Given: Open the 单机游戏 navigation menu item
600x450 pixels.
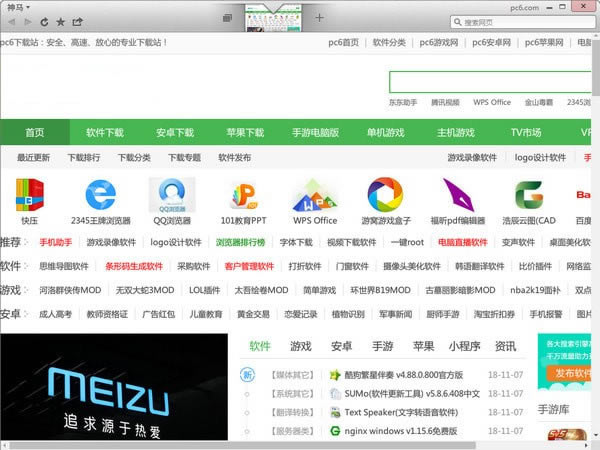Looking at the screenshot, I should pyautogui.click(x=386, y=132).
